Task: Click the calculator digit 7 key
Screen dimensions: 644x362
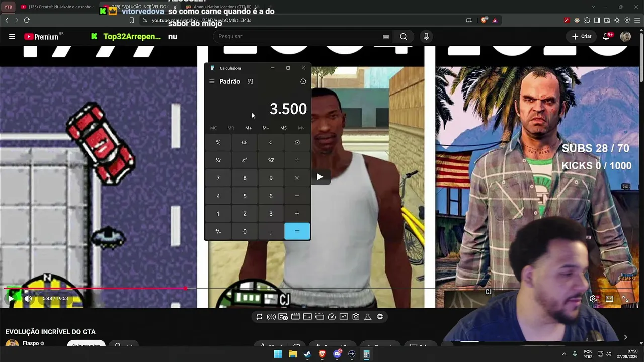Action: pyautogui.click(x=218, y=178)
